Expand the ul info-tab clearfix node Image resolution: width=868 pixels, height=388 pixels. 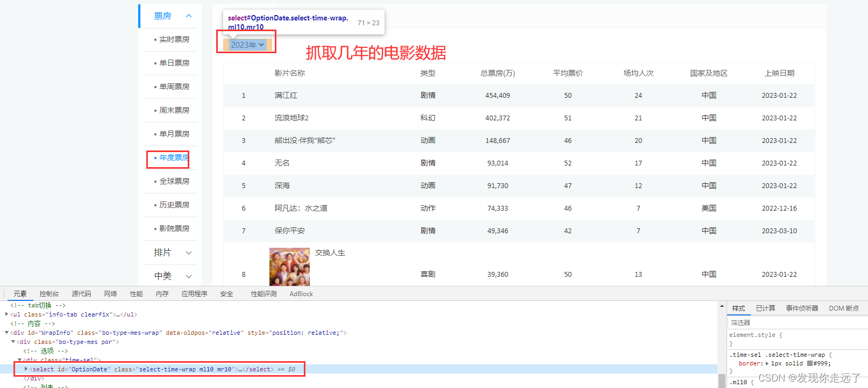pyautogui.click(x=7, y=314)
